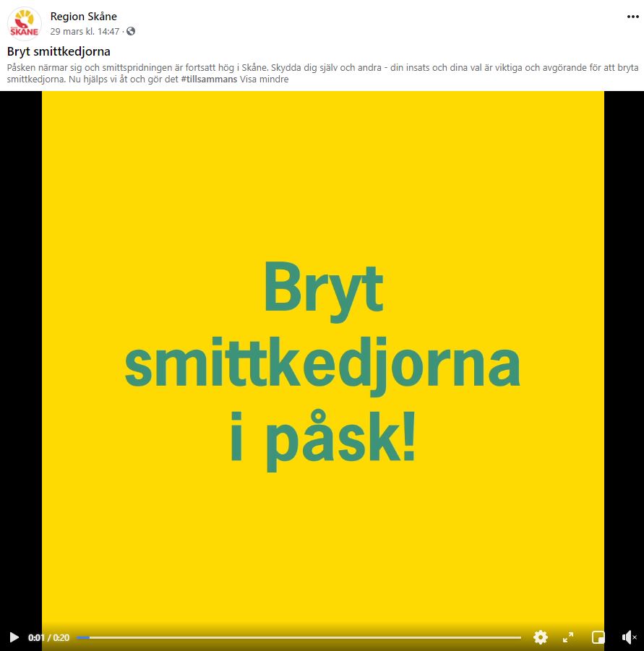This screenshot has height=651, width=644.
Task: Follow the #tillsammans hashtag
Action: (x=209, y=79)
